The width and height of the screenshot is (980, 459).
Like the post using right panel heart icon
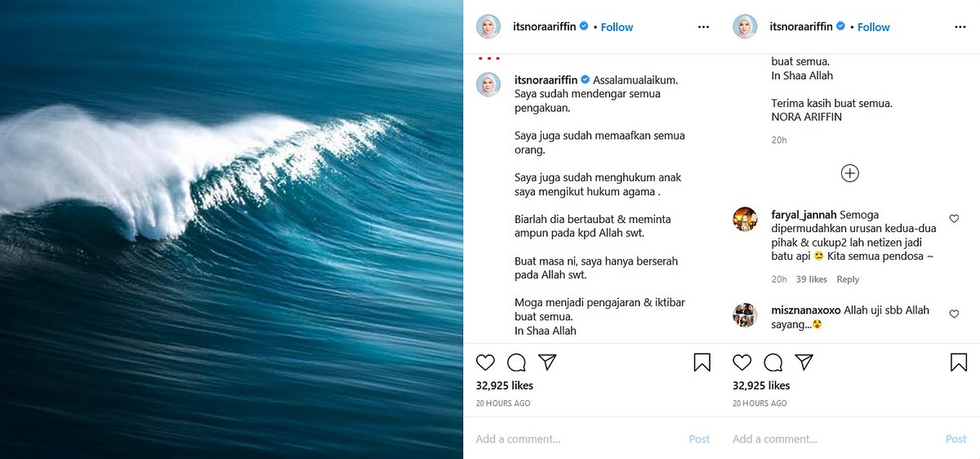742,363
